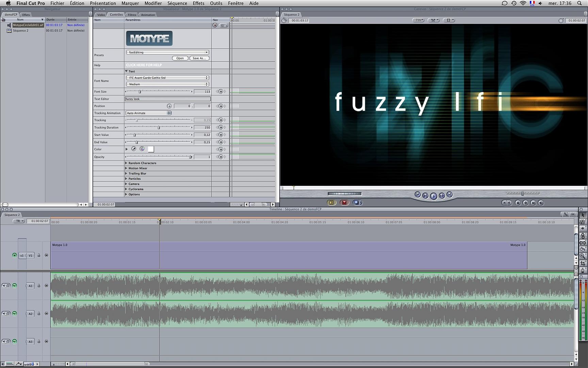Image resolution: width=588 pixels, height=368 pixels.
Task: Select the Razor Blade tool
Action: coord(583,249)
